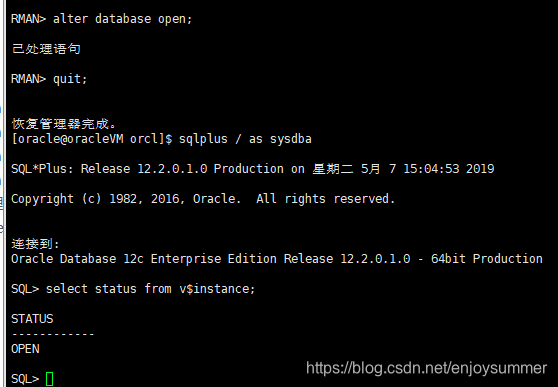
Task: Click the OPEN status result value
Action: click(x=25, y=349)
